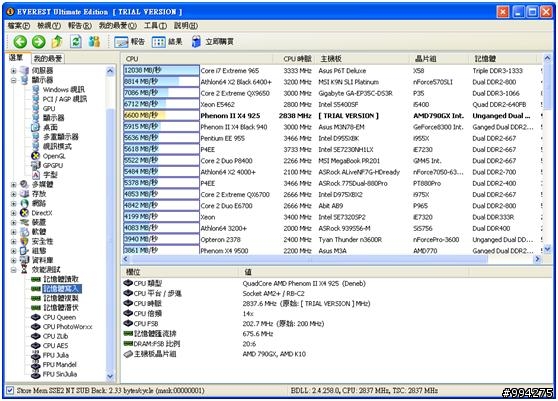Collapse the 效能測試 tree node
Viewport: 558px width, 401px height.
[14, 270]
